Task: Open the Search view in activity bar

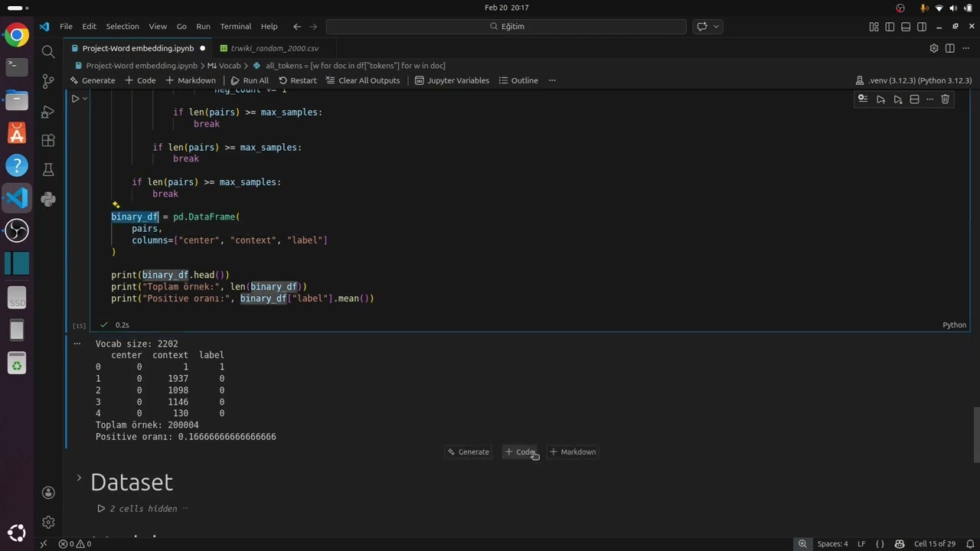Action: [x=48, y=51]
